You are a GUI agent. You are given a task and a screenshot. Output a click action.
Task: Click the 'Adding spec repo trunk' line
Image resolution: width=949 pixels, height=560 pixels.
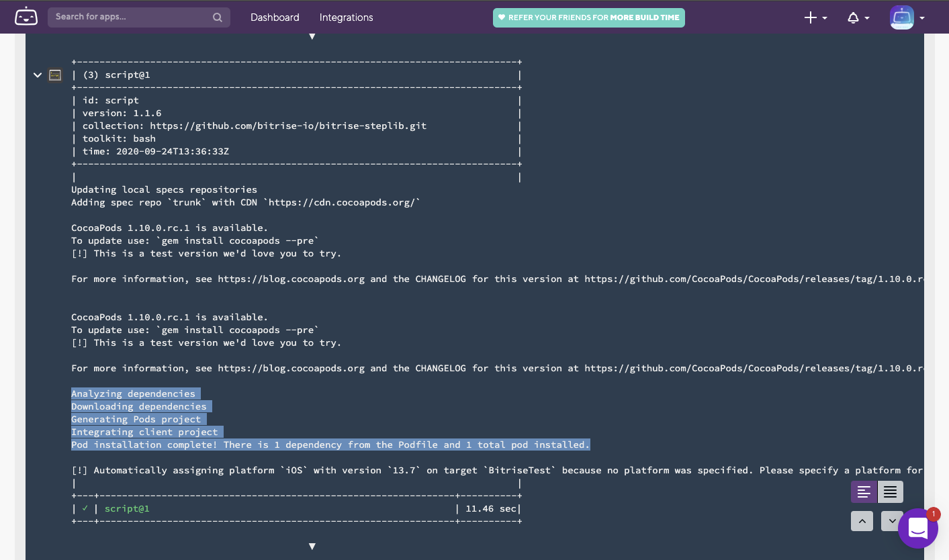click(x=246, y=203)
